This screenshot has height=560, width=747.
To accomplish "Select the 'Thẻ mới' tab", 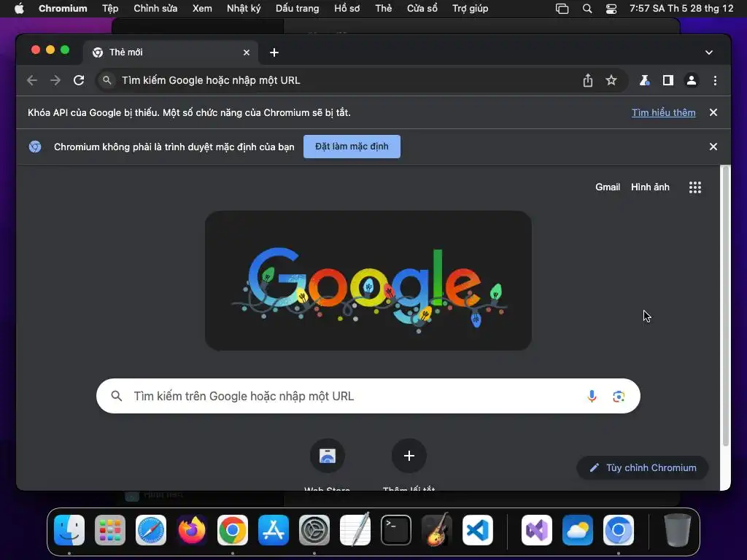I will coord(169,52).
